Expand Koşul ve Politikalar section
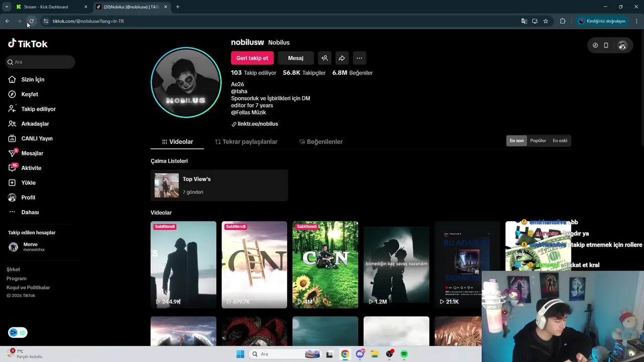Viewport: 644px width, 362px height. [x=28, y=288]
